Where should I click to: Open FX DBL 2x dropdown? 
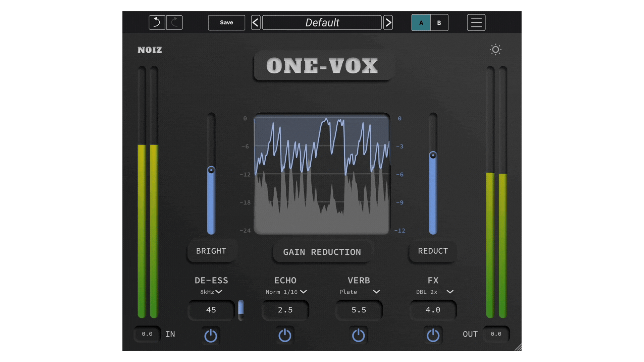(x=435, y=292)
